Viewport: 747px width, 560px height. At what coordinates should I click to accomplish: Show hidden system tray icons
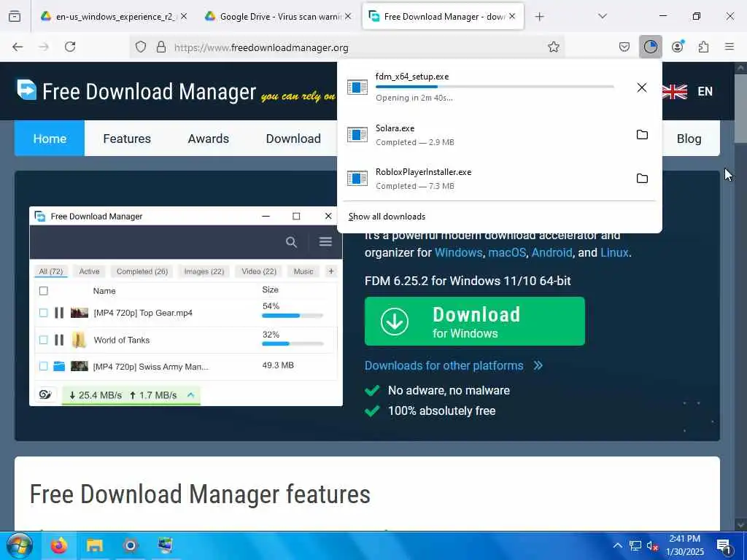(x=617, y=545)
